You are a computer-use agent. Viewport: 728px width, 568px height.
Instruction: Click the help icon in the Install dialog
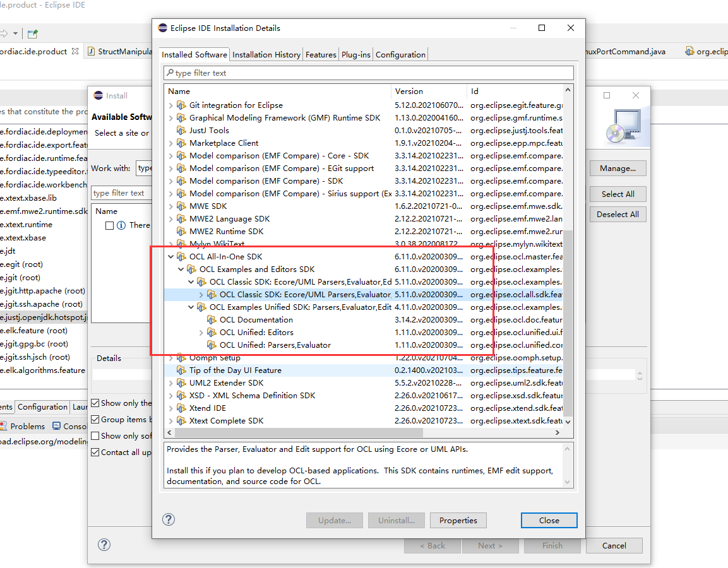104,545
